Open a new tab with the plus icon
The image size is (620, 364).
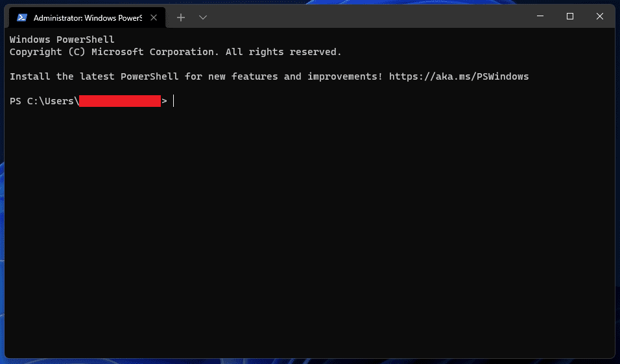tap(181, 17)
